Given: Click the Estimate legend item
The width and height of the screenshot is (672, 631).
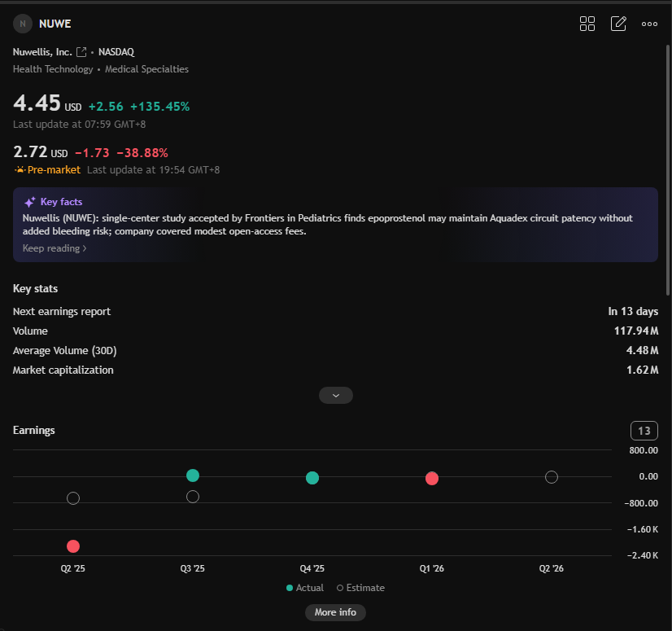Looking at the screenshot, I should 361,588.
